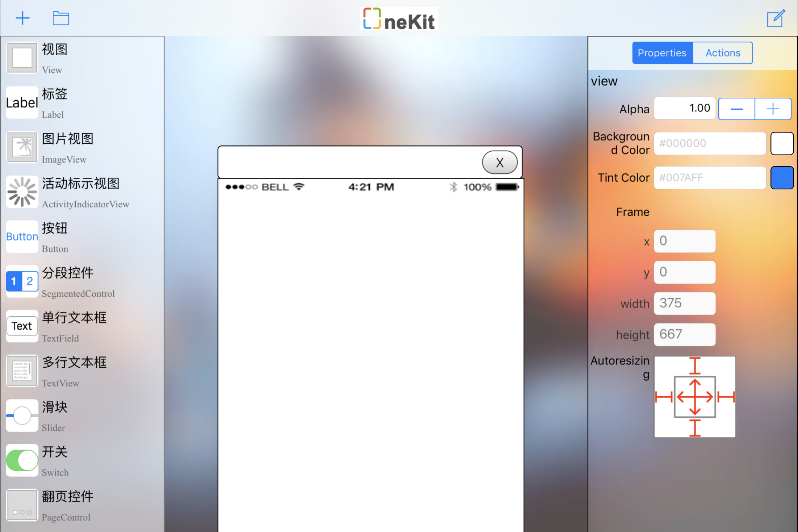Pick the ActivityIndicatorView spinner icon
The image size is (798, 532).
(22, 192)
